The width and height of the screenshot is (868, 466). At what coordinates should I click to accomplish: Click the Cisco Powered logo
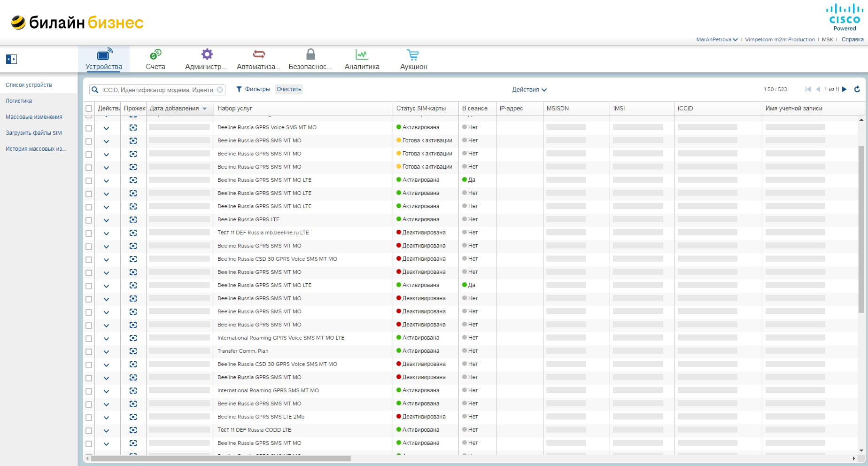point(845,18)
